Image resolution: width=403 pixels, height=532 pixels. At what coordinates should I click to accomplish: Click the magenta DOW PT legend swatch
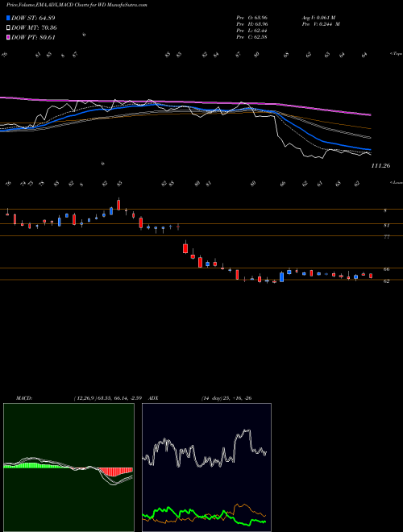click(x=8, y=38)
